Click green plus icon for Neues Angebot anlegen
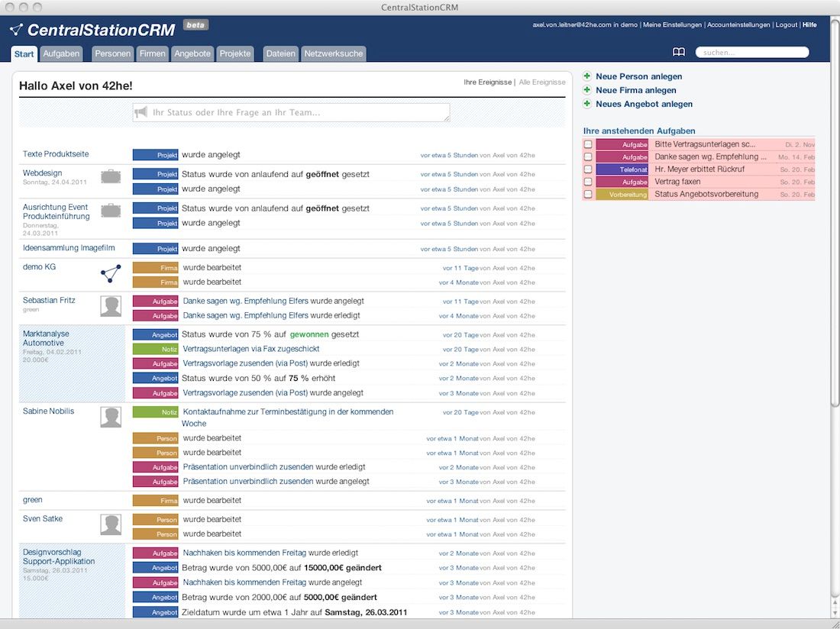The width and height of the screenshot is (840, 629). click(587, 104)
